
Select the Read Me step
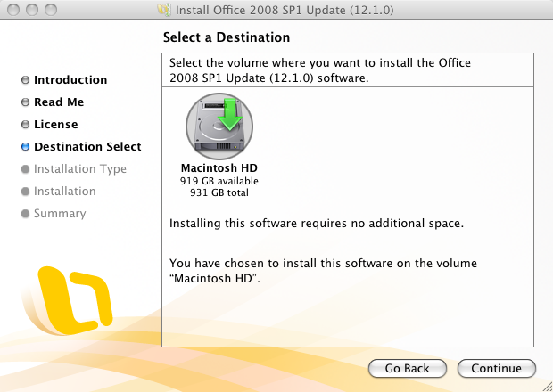(x=53, y=102)
